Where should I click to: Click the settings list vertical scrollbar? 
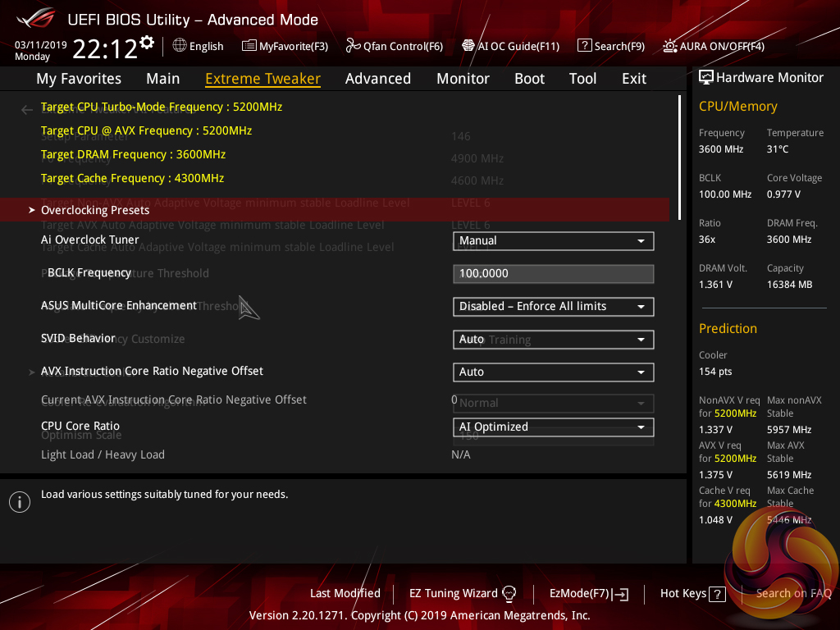tap(679, 148)
